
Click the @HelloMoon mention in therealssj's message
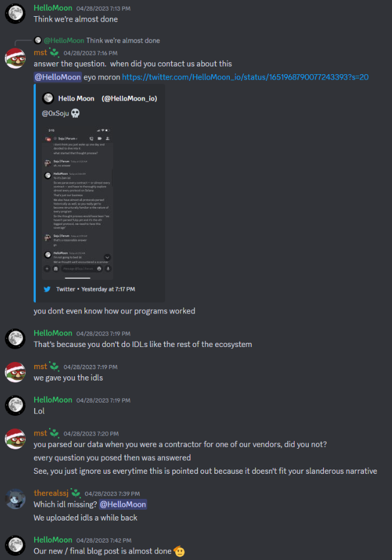[x=123, y=504]
